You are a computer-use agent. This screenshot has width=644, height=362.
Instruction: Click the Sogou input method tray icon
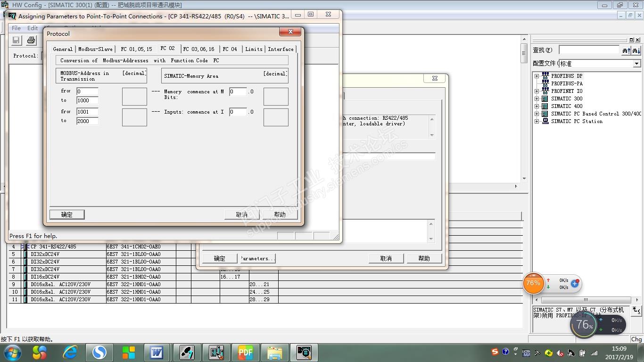click(495, 352)
